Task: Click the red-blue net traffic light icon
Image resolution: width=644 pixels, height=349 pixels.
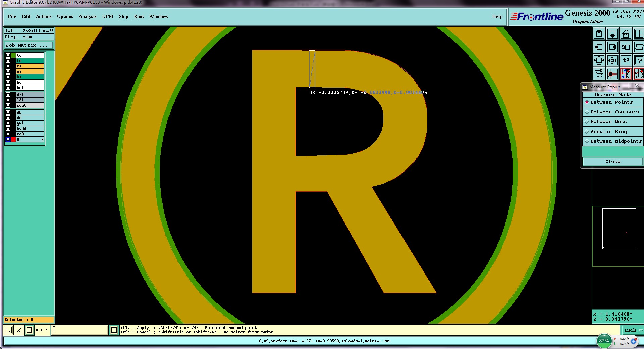Action: point(626,74)
